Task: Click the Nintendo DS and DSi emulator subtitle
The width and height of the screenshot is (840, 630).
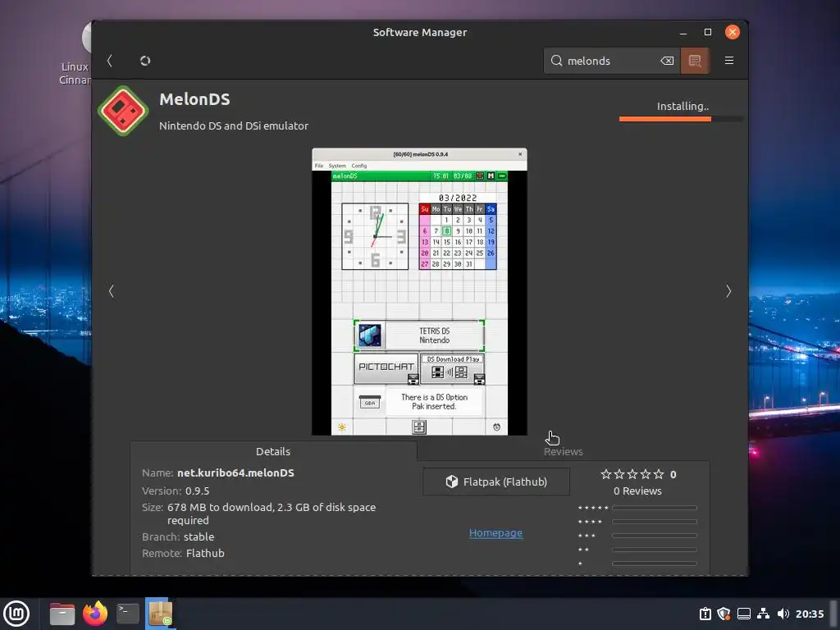Action: [234, 126]
